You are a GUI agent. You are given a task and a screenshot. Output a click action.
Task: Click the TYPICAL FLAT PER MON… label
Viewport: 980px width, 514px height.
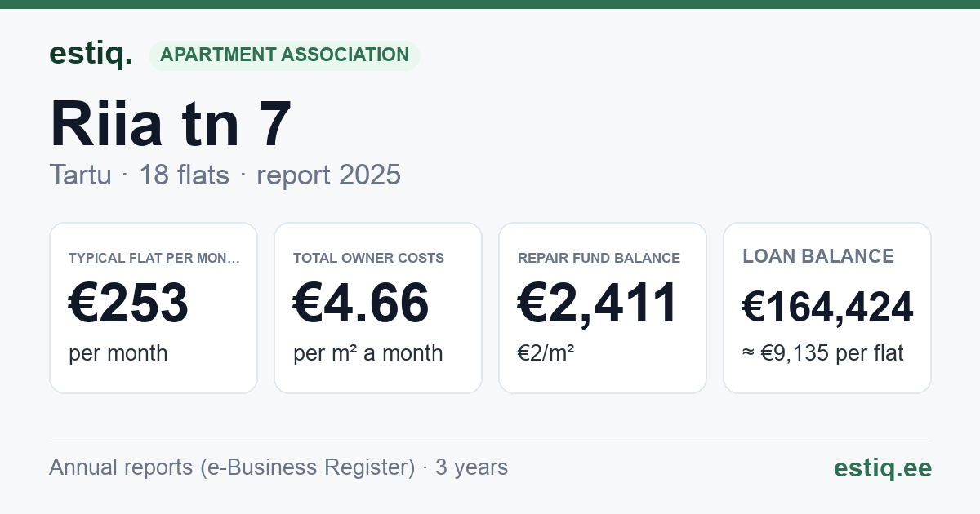pos(155,258)
